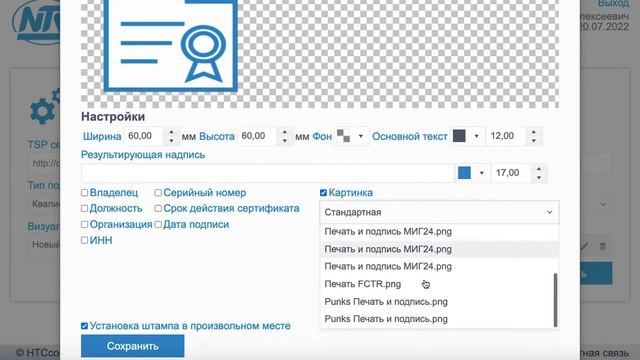Enable the Должность checkbox
This screenshot has width=640, height=360.
(84, 209)
